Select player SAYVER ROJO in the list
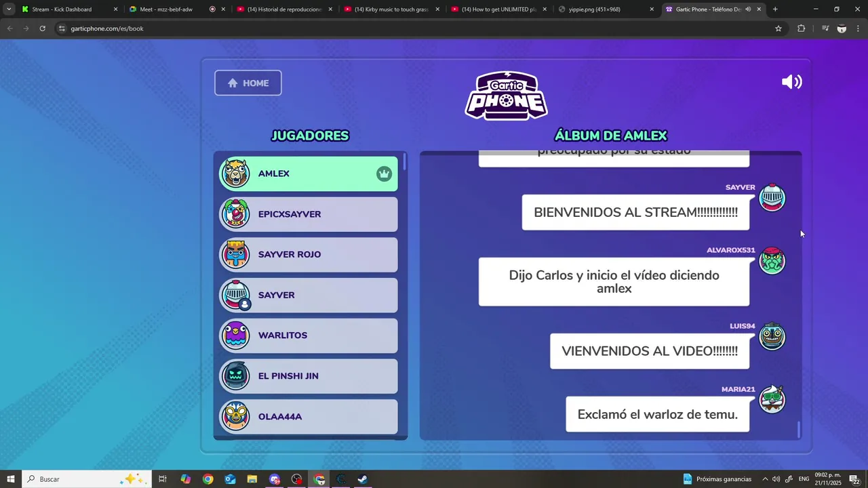The height and width of the screenshot is (488, 868). 309,255
